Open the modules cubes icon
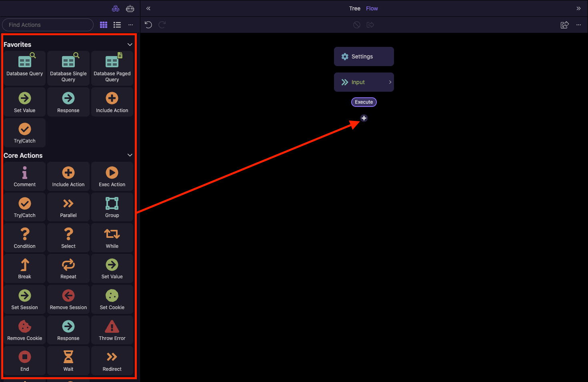 116,8
